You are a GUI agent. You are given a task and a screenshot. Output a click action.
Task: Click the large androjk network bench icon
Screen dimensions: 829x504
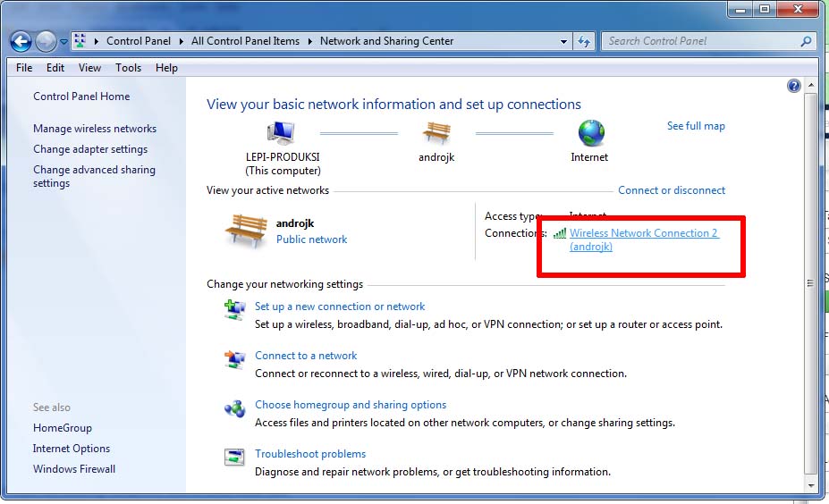(246, 231)
